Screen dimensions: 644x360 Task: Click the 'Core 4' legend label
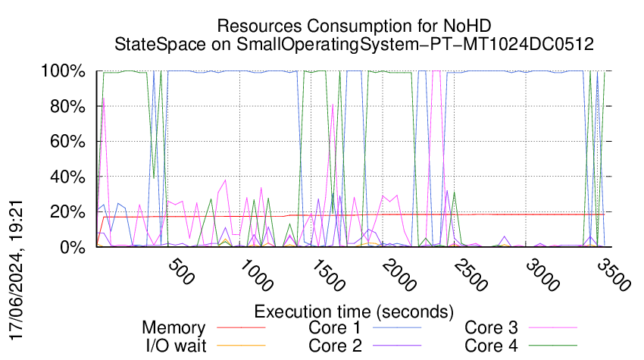point(491,346)
